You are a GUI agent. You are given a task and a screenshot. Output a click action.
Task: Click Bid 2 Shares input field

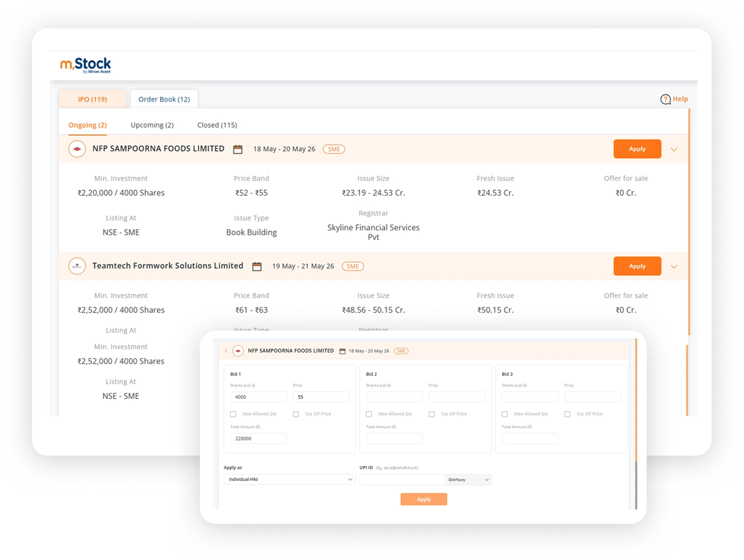394,397
